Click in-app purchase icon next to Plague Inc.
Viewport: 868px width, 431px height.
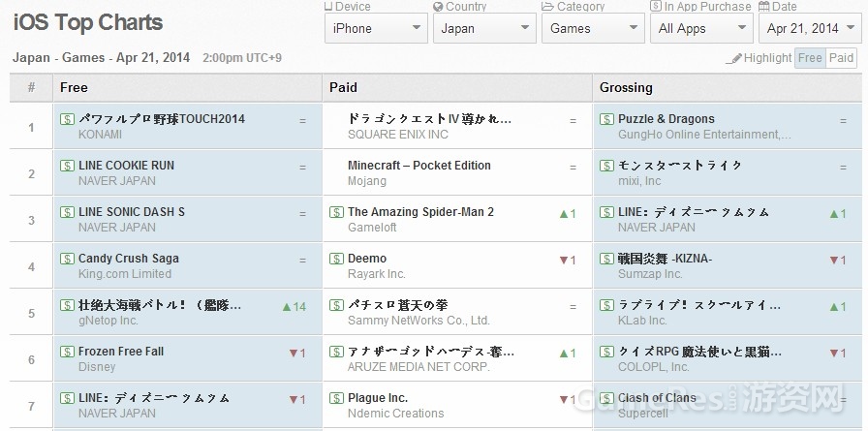336,398
